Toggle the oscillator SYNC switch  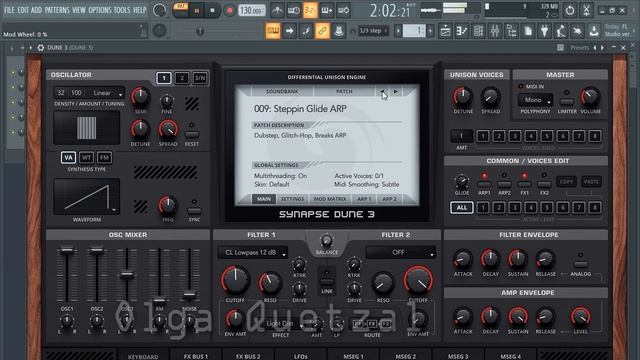[194, 211]
